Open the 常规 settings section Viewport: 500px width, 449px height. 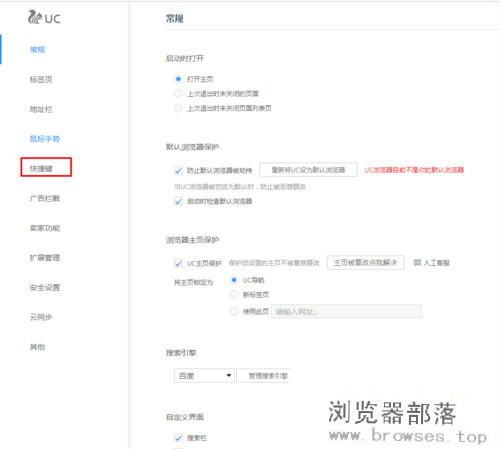37,50
